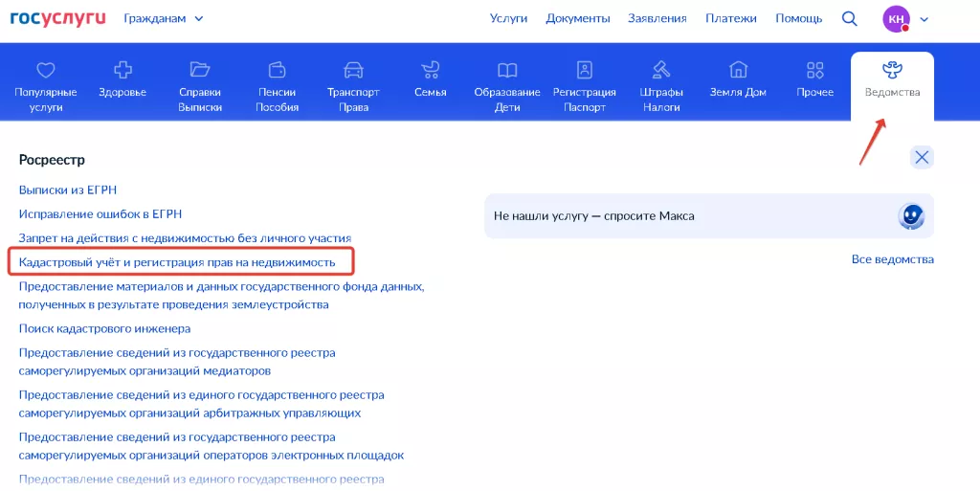This screenshot has height=491, width=980.
Task: Open the Прочее grid icon
Action: point(815,70)
